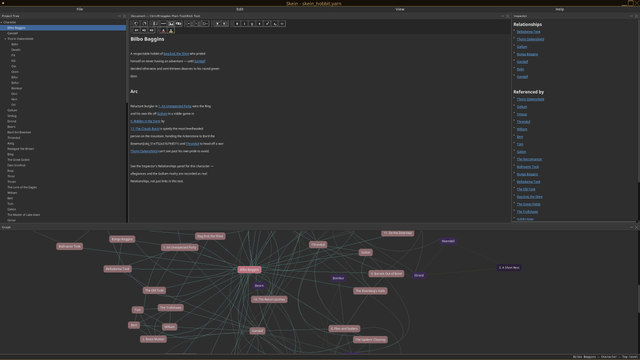Click '3. A Short Rest' graph node
The image size is (640, 360).
tap(509, 268)
